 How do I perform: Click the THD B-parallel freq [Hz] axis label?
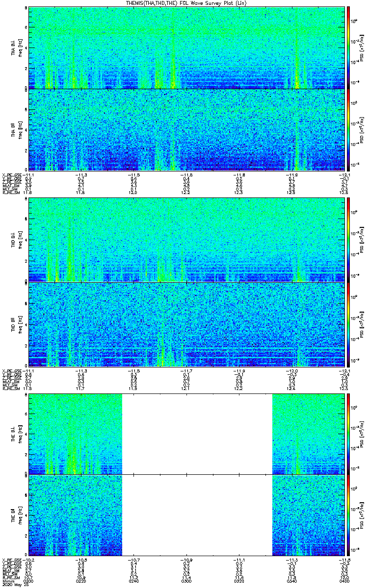[x=20, y=324]
